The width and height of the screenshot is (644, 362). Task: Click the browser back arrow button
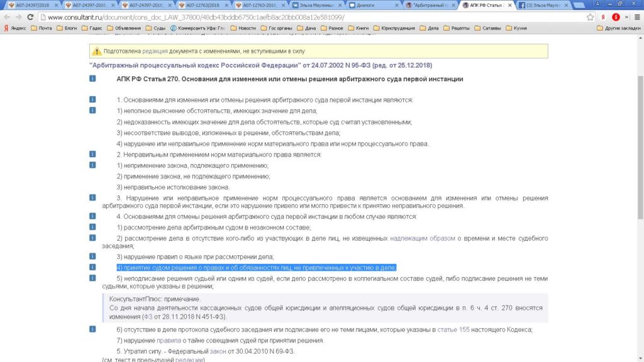pos(6,17)
